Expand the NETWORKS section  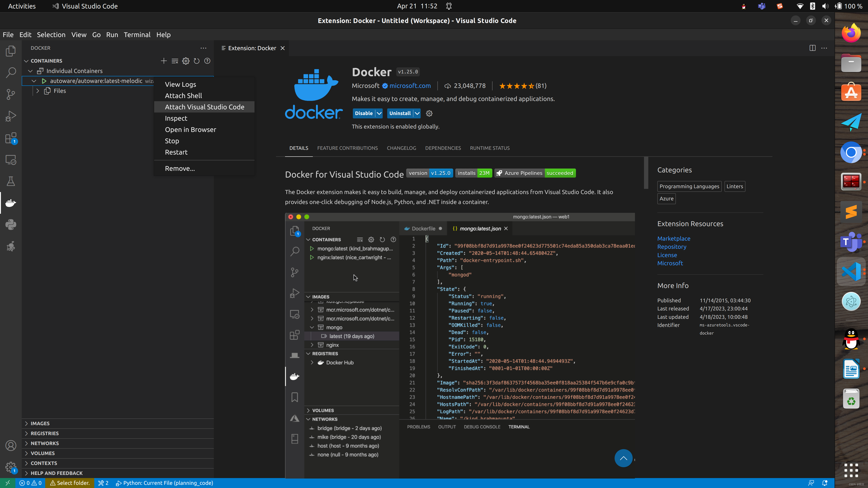(x=118, y=443)
